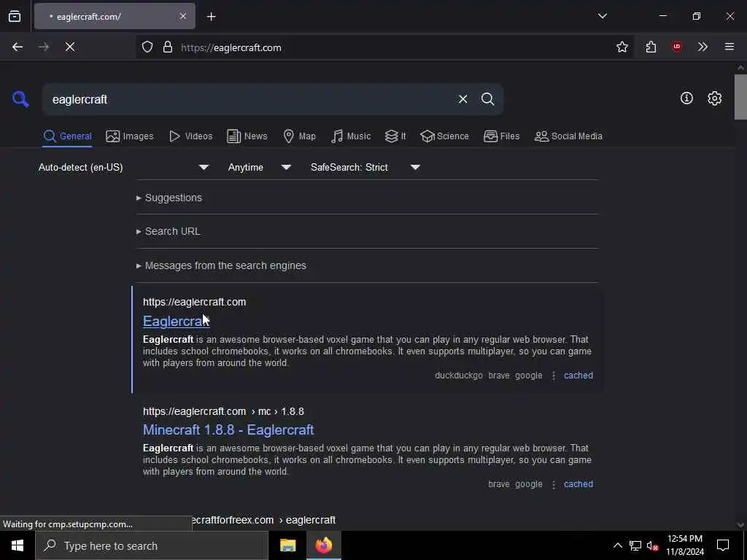Screen dimensions: 747x560
Task: Stop page loading with the X button
Action: point(70,47)
